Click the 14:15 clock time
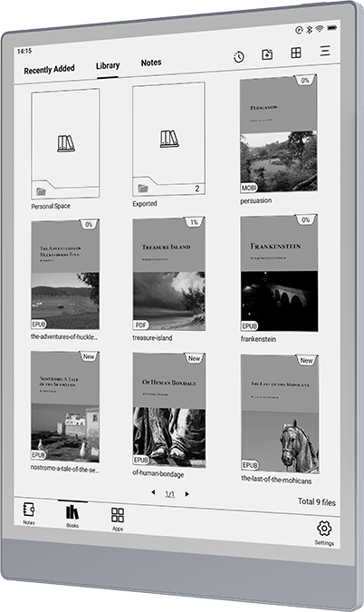Viewport: 364px width, 612px height. pos(24,51)
